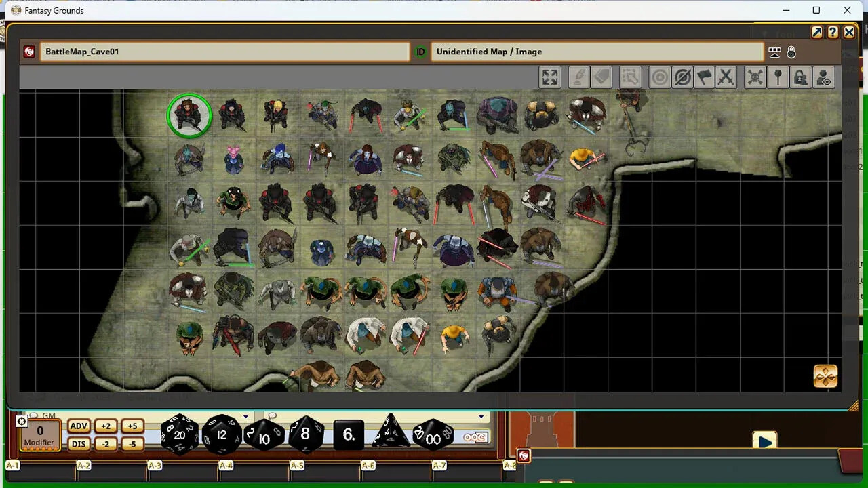Pick the pushpin pointer tool
This screenshot has width=868, height=488.
778,77
